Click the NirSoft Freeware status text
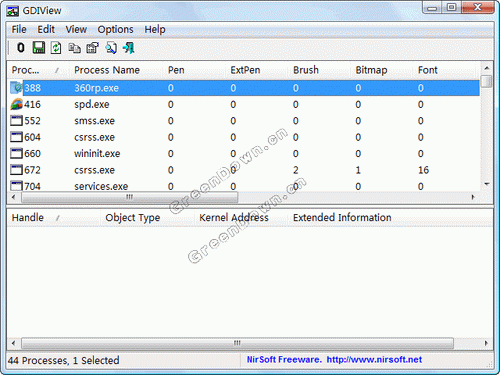Viewport: 500px width, 375px height. pos(284,360)
